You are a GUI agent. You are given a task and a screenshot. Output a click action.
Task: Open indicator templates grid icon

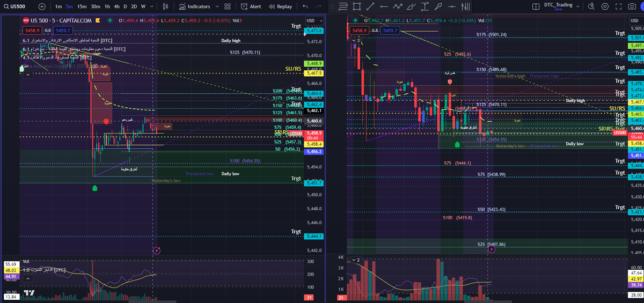[227, 6]
